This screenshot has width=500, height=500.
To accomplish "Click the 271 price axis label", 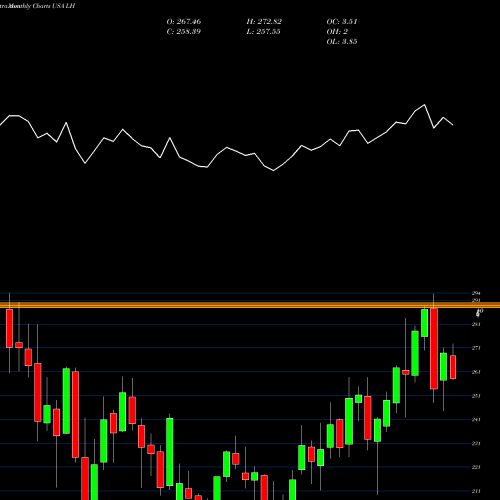I will coord(476,348).
